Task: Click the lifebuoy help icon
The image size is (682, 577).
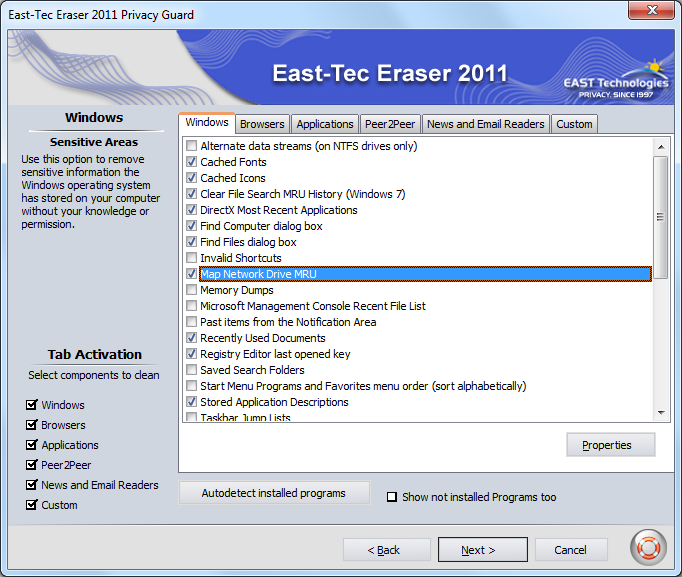Action: pos(648,547)
